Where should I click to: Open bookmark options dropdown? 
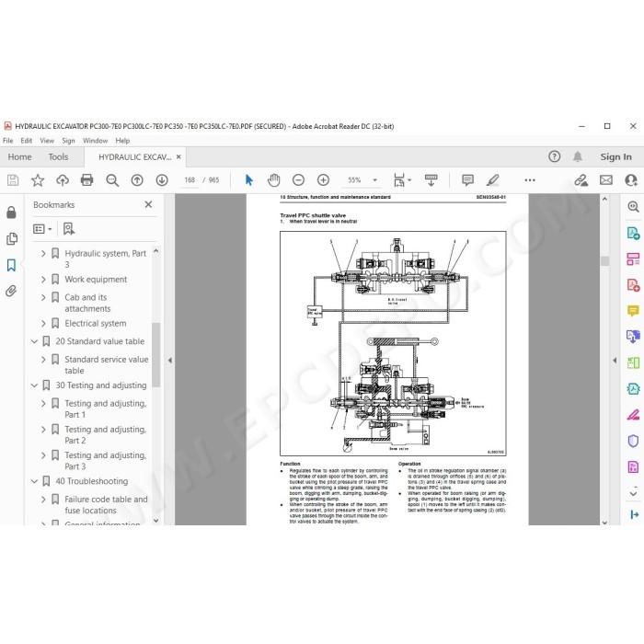coord(42,229)
